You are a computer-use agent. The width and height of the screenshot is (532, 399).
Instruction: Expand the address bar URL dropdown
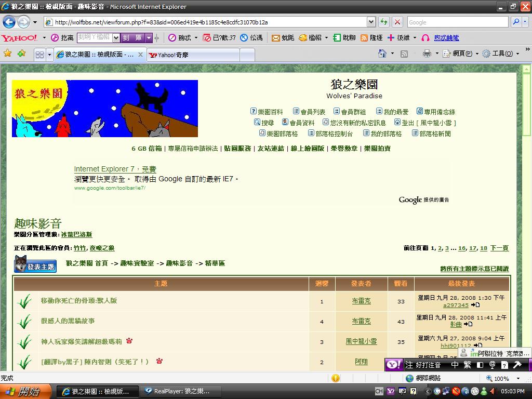click(x=371, y=22)
